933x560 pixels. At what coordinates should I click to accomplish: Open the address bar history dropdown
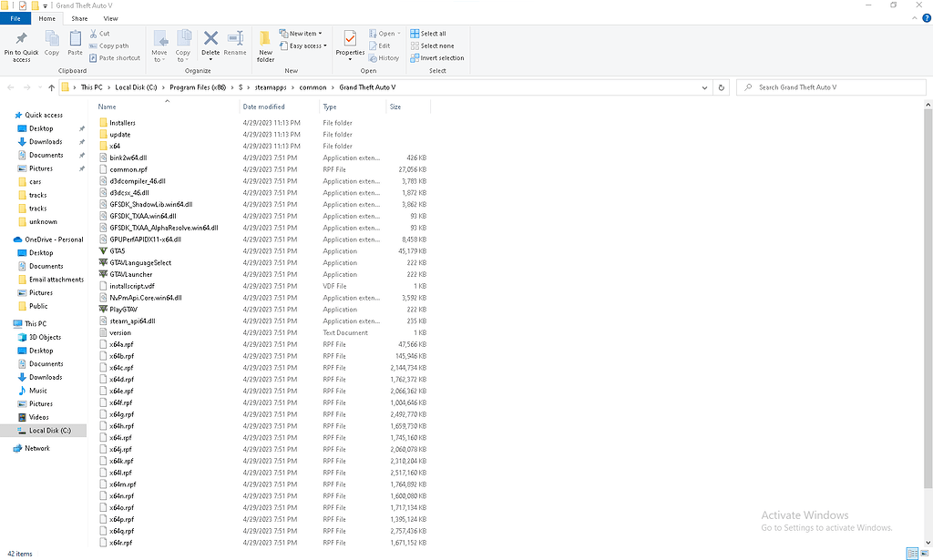[x=704, y=87]
